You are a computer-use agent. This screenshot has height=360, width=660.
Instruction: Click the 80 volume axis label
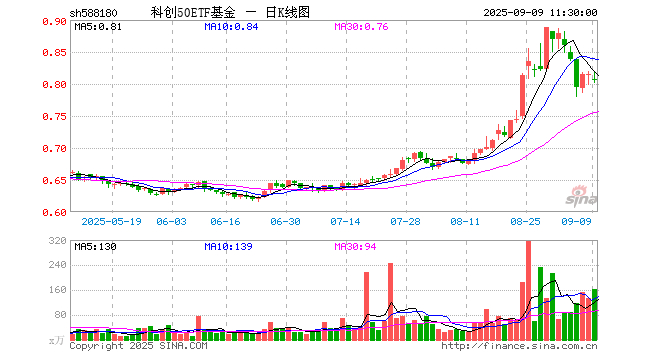click(x=61, y=315)
